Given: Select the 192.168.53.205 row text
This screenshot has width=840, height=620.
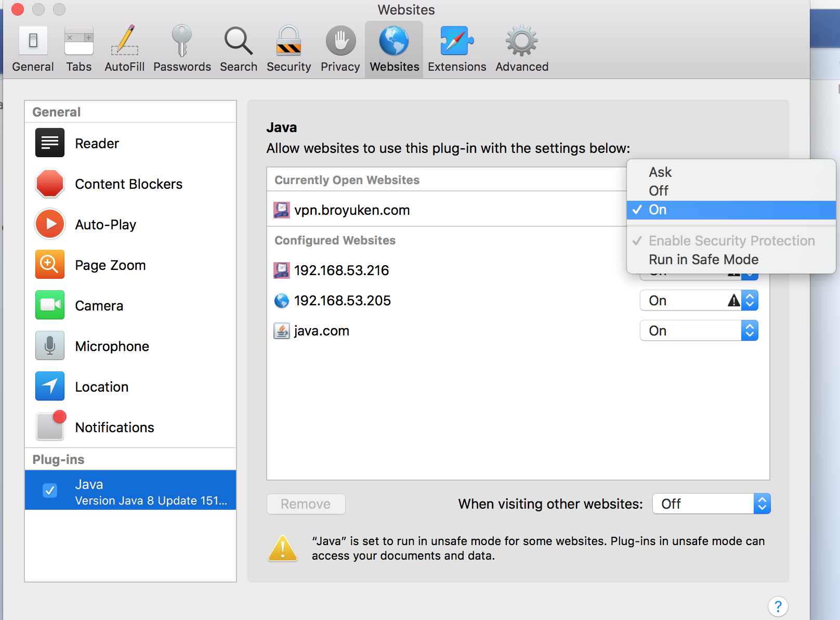Looking at the screenshot, I should point(343,301).
